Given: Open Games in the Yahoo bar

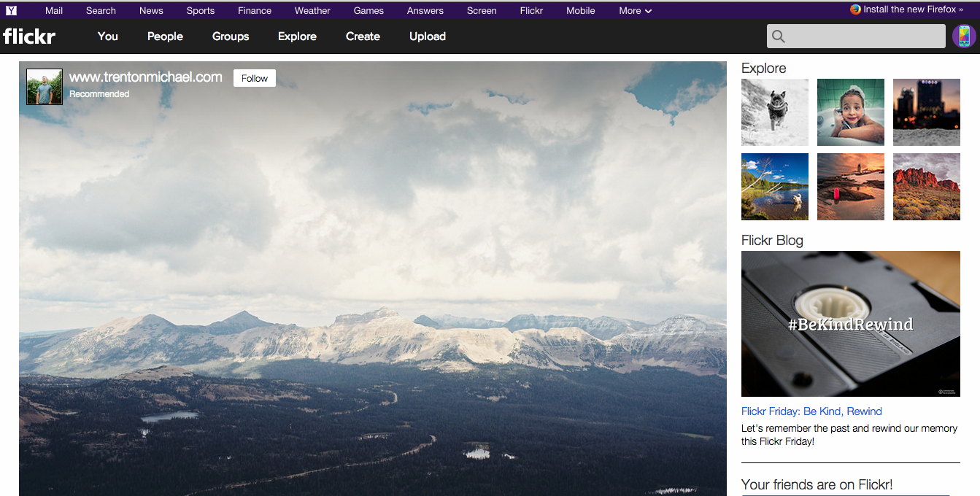Looking at the screenshot, I should 369,11.
